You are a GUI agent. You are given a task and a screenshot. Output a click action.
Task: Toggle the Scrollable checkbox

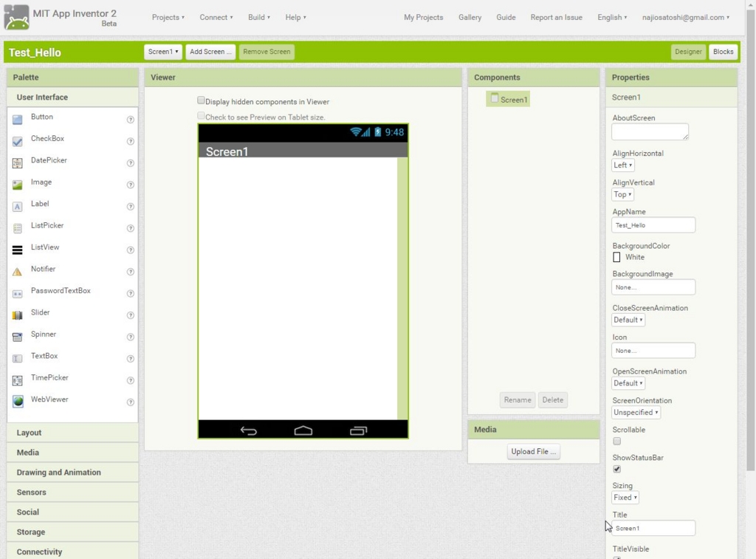[x=616, y=442]
